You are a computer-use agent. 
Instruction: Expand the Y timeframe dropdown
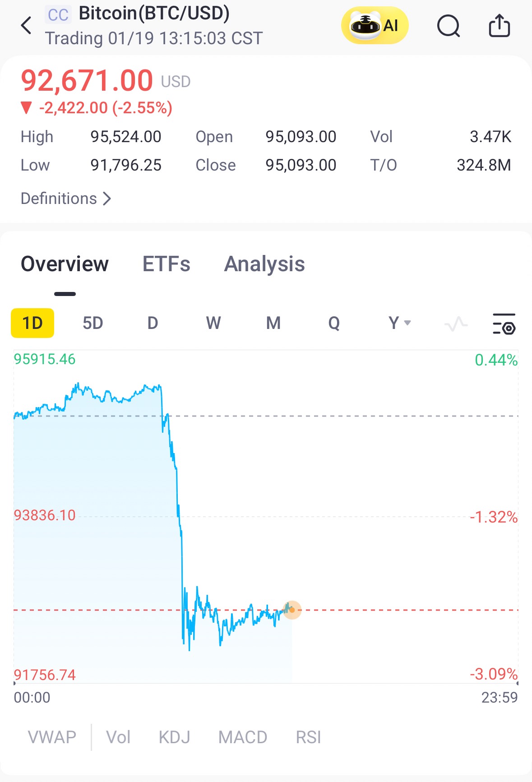click(399, 323)
